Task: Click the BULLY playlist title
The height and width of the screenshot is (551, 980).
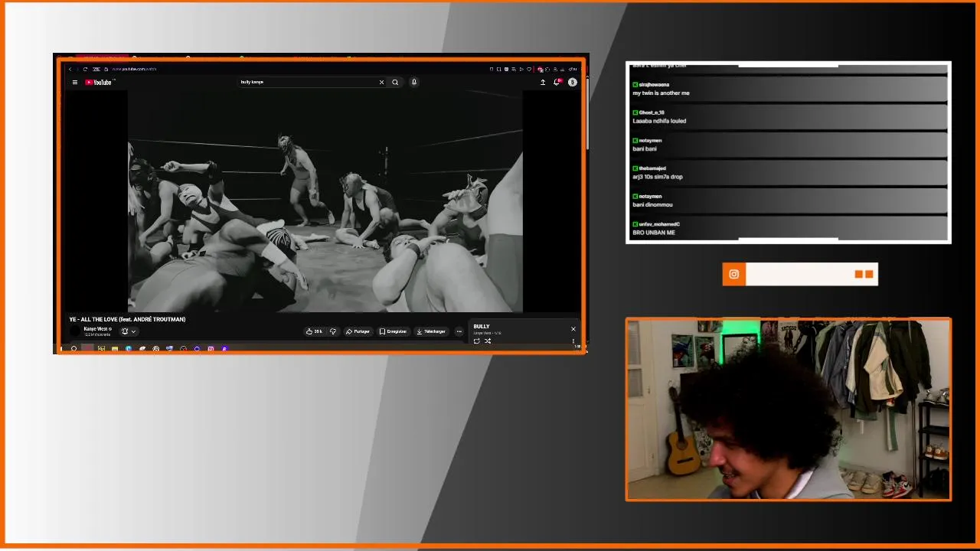Action: [482, 327]
